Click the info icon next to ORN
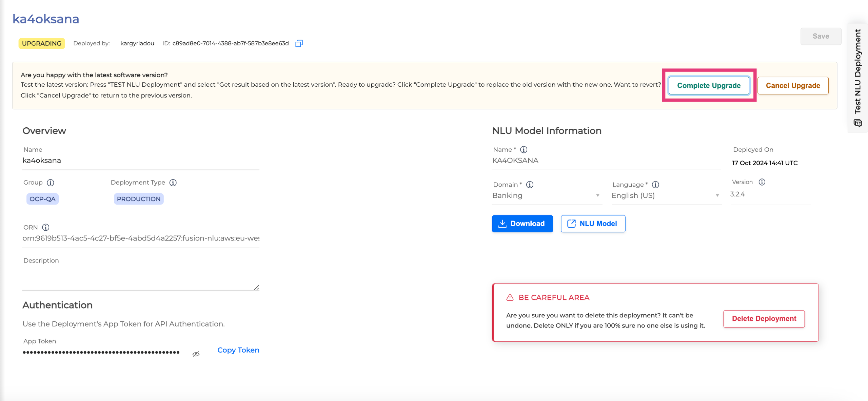 pyautogui.click(x=46, y=227)
